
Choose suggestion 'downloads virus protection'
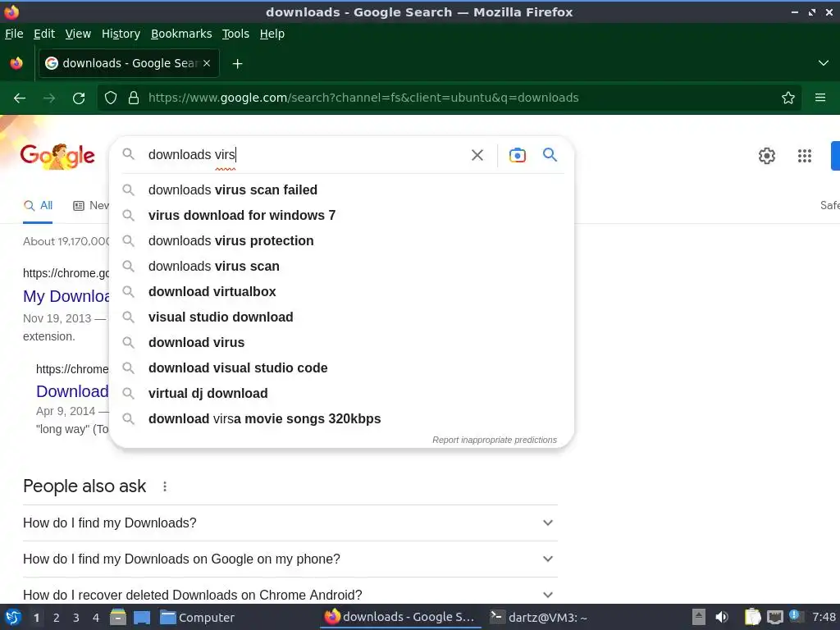click(x=342, y=241)
